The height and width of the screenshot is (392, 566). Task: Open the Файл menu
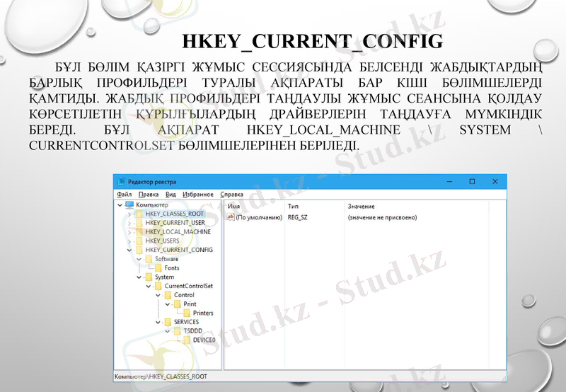coord(125,194)
